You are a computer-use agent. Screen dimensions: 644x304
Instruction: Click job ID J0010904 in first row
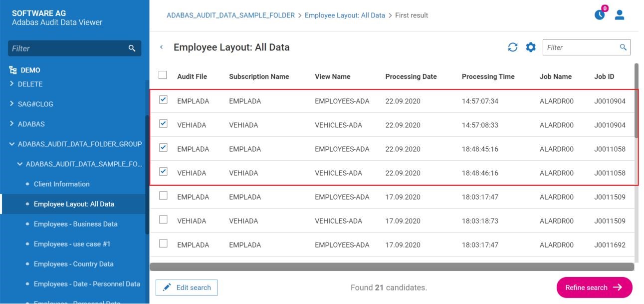pyautogui.click(x=610, y=101)
